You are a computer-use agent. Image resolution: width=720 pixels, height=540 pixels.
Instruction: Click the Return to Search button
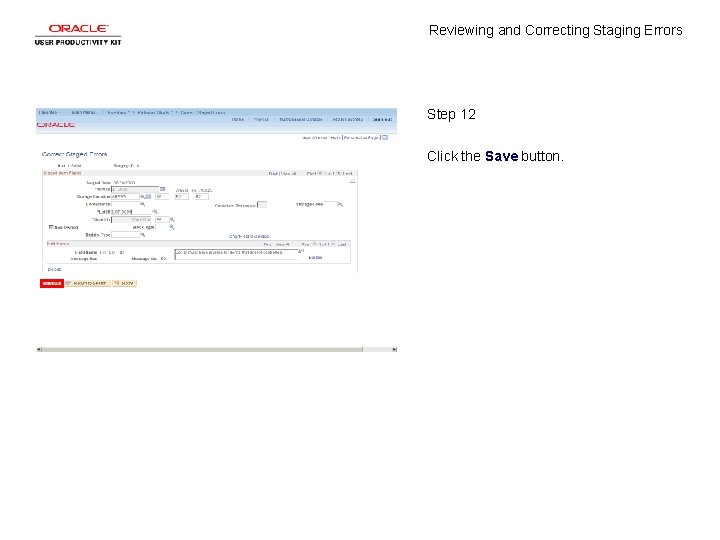click(87, 283)
